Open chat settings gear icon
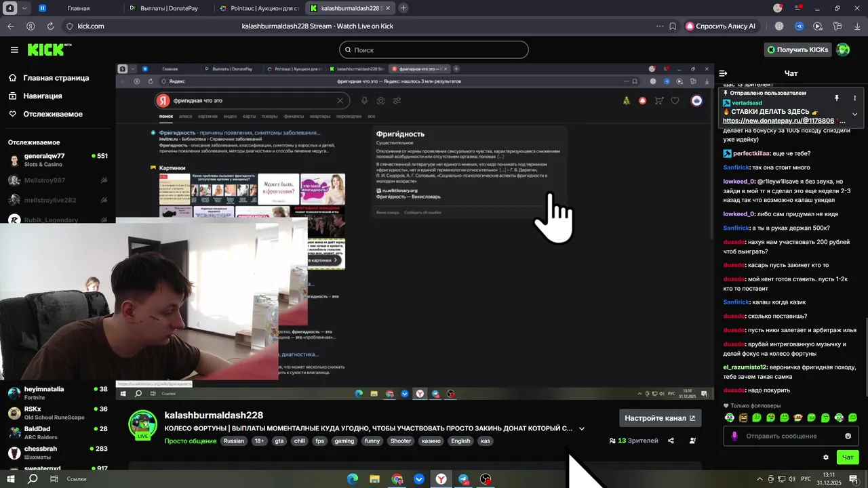 pyautogui.click(x=825, y=457)
